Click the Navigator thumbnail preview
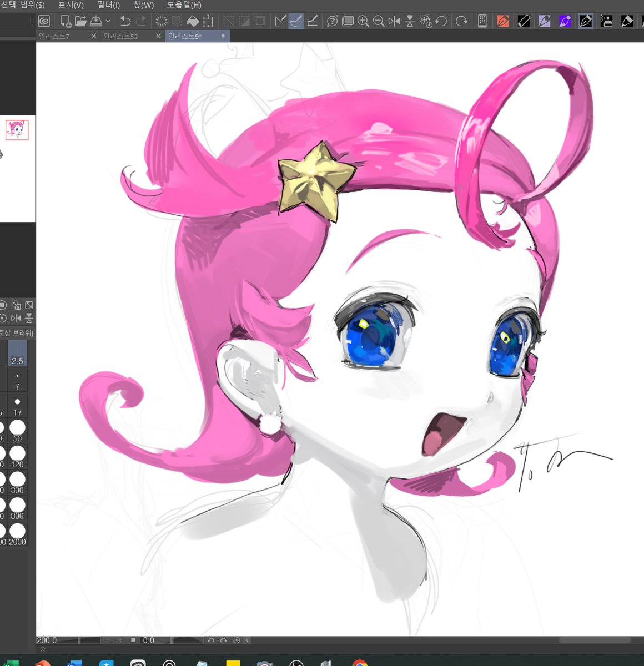Viewport: 644px width, 666px height. (x=17, y=168)
